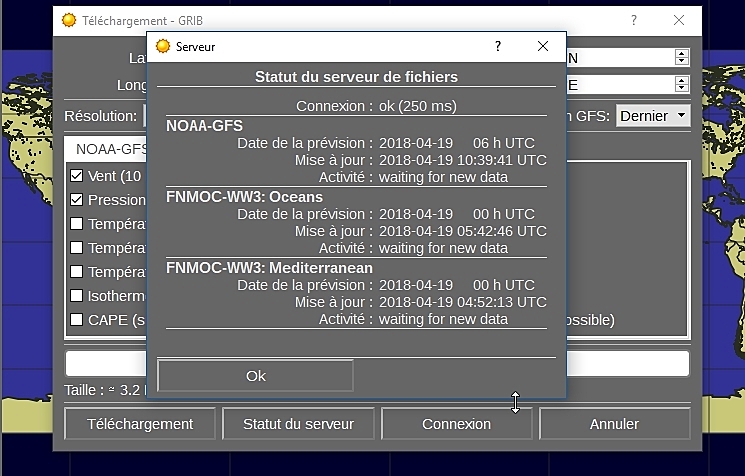Click the Annuler button
Screen dimensions: 745x476
(x=614, y=424)
